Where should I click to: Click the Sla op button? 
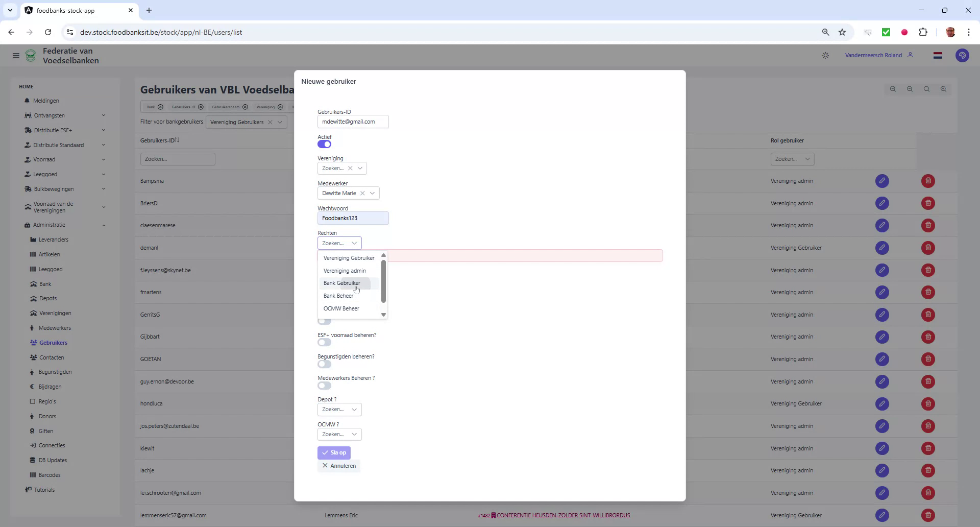point(334,452)
